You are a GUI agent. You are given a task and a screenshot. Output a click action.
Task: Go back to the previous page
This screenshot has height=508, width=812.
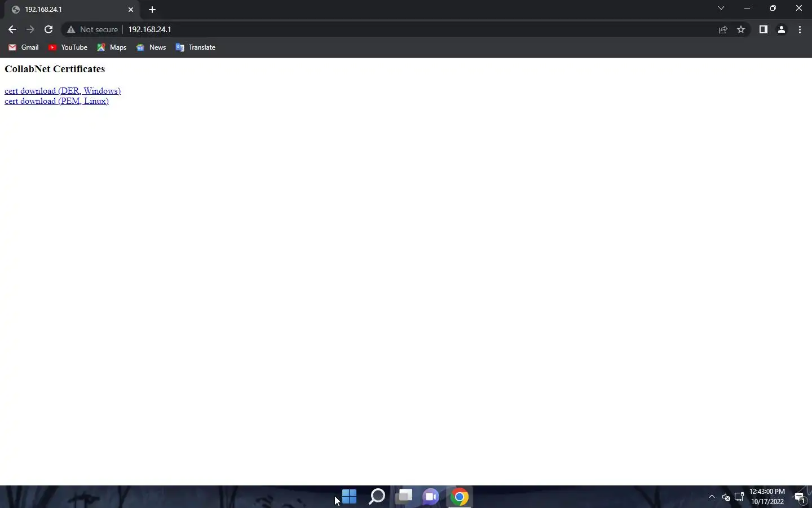(12, 29)
